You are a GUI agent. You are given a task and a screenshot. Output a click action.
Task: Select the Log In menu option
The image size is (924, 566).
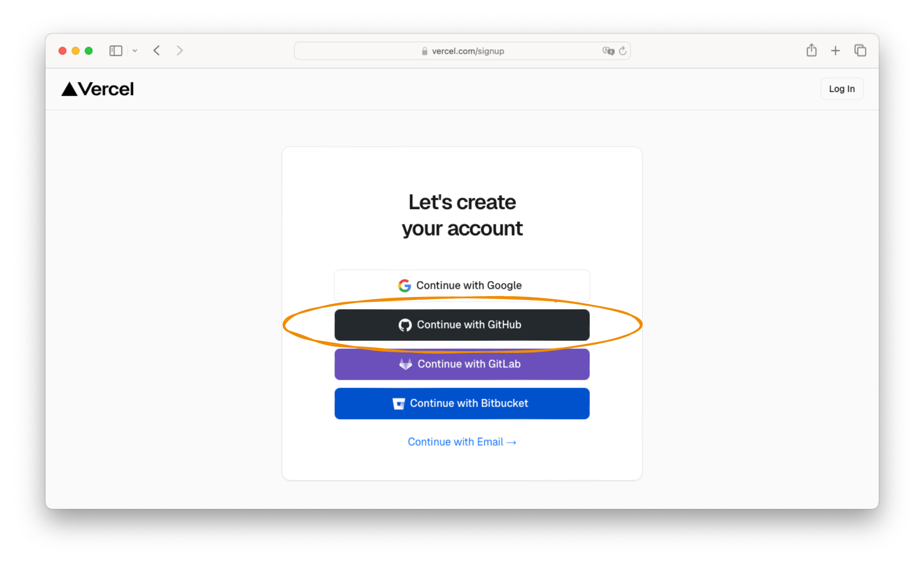(x=841, y=88)
